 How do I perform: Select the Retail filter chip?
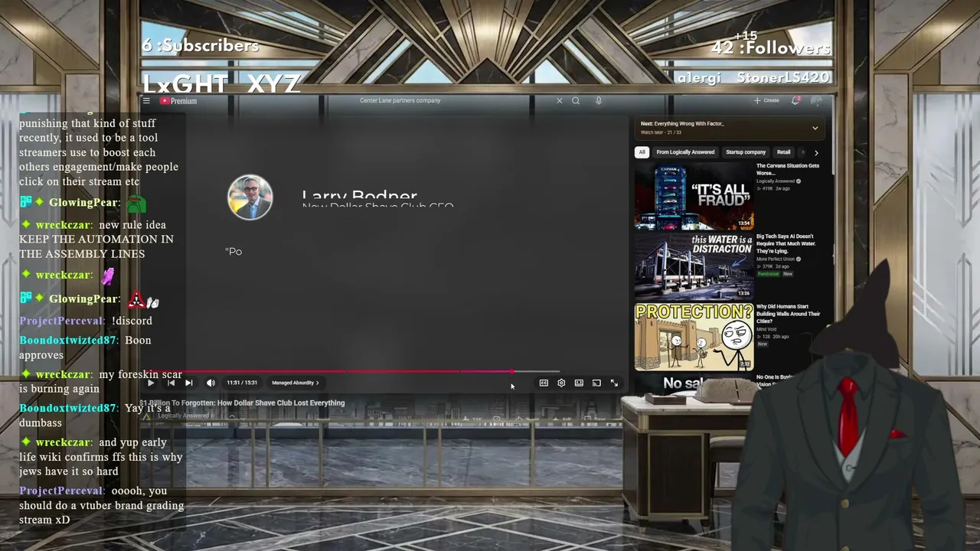[x=783, y=152]
